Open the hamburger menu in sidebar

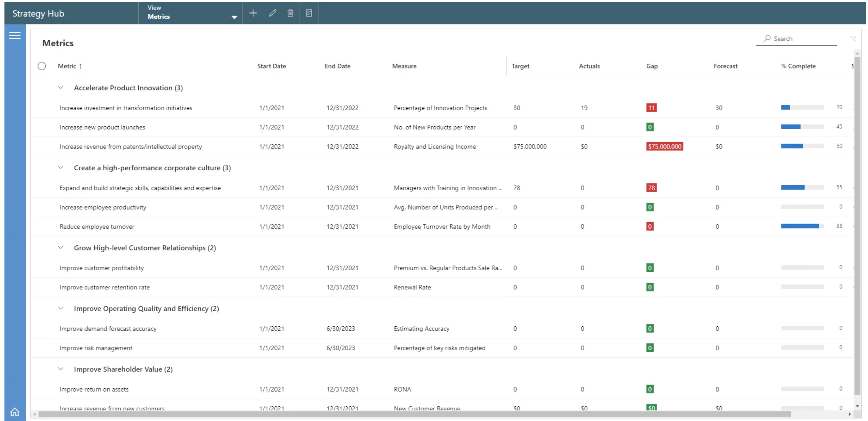click(14, 35)
